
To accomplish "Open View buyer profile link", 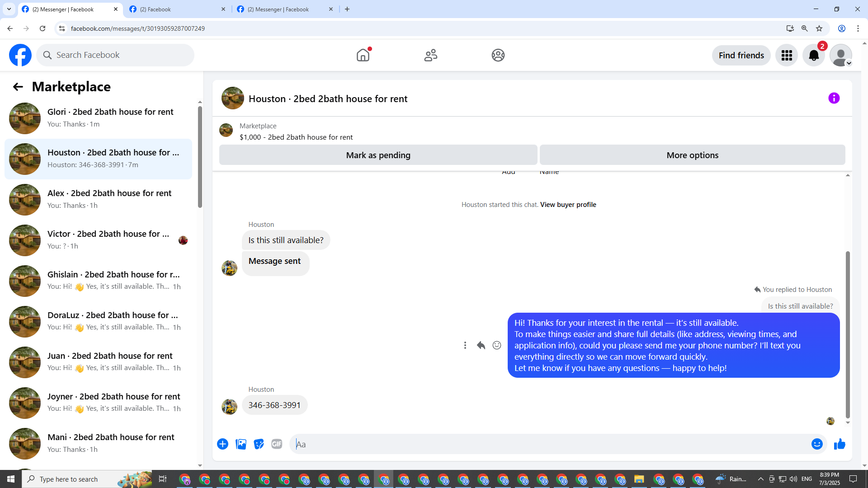I will click(x=568, y=205).
